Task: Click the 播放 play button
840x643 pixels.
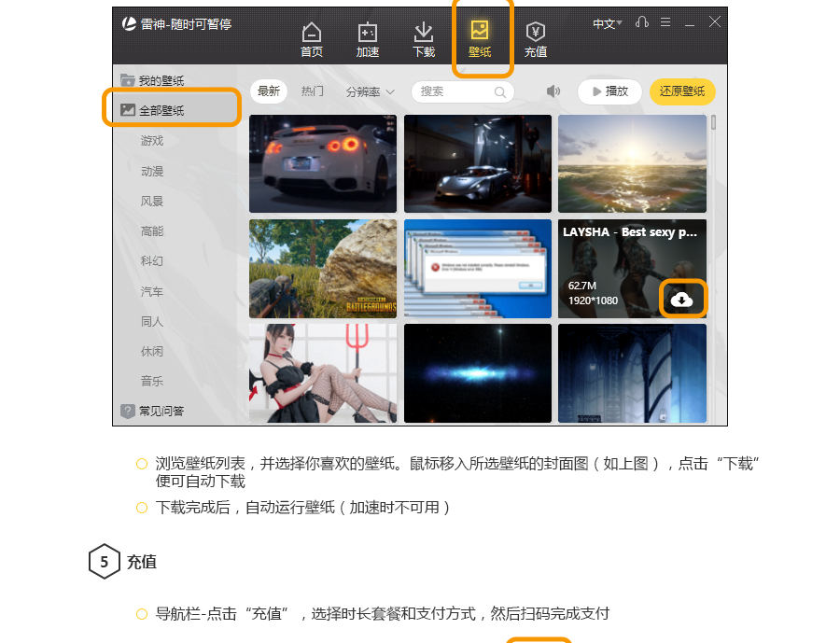Action: point(609,91)
